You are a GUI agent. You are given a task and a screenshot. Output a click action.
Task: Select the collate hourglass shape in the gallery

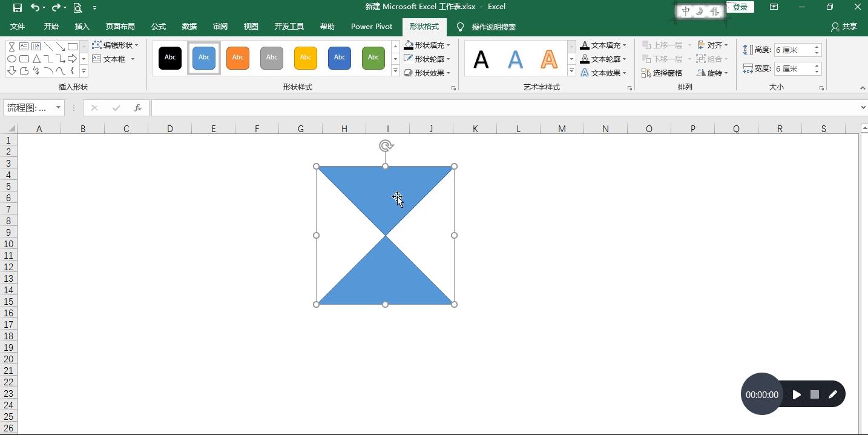pos(12,47)
